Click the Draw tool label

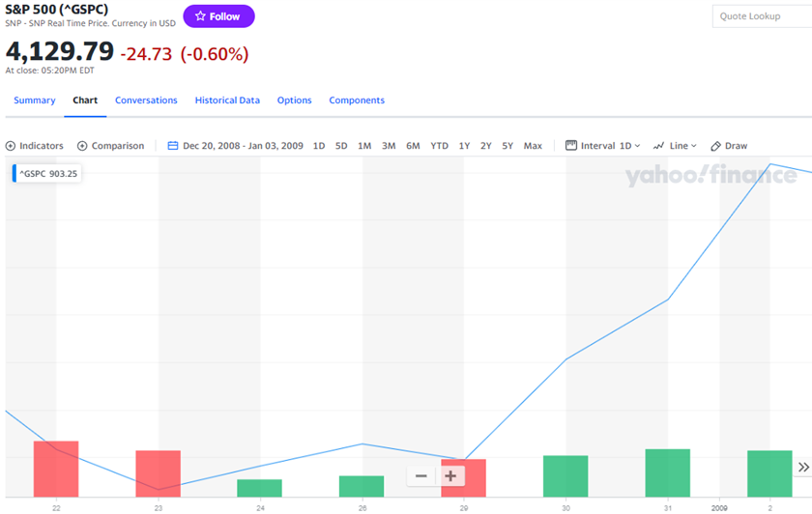(736, 146)
